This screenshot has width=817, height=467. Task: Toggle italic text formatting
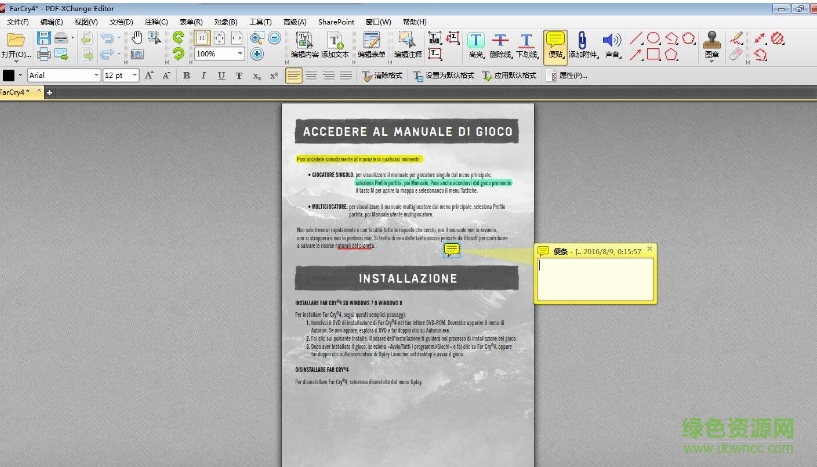pyautogui.click(x=203, y=76)
